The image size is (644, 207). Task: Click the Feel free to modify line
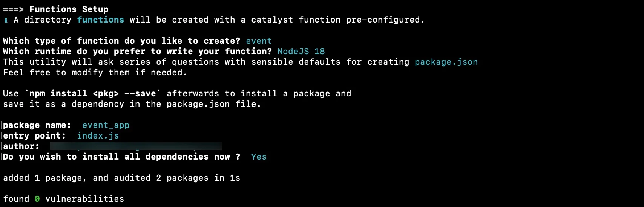[x=95, y=73]
